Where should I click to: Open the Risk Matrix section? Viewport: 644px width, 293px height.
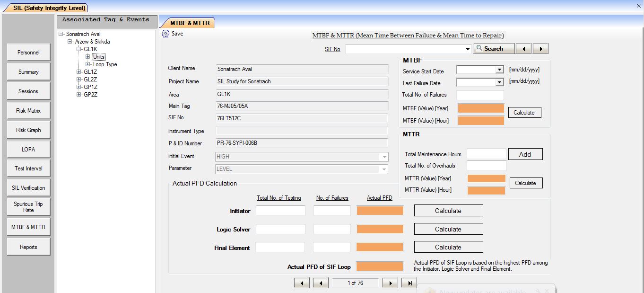(x=28, y=111)
